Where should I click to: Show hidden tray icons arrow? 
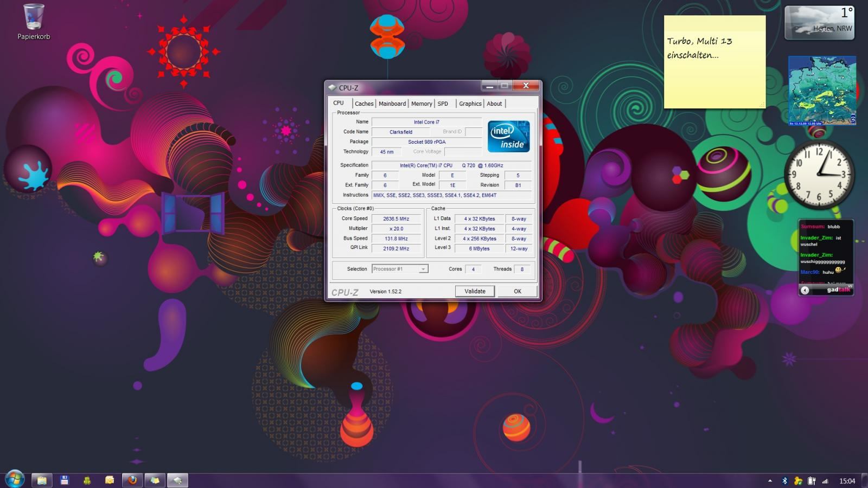click(x=770, y=481)
